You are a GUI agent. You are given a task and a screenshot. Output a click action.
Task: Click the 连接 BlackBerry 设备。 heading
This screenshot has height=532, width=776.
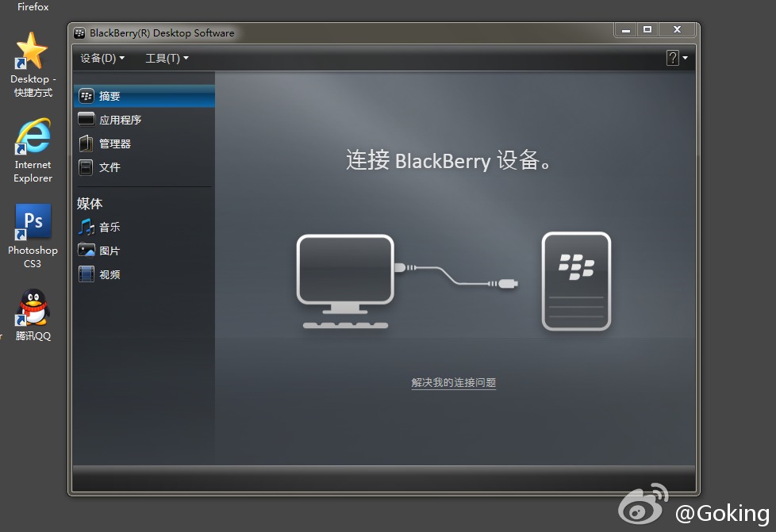[448, 160]
